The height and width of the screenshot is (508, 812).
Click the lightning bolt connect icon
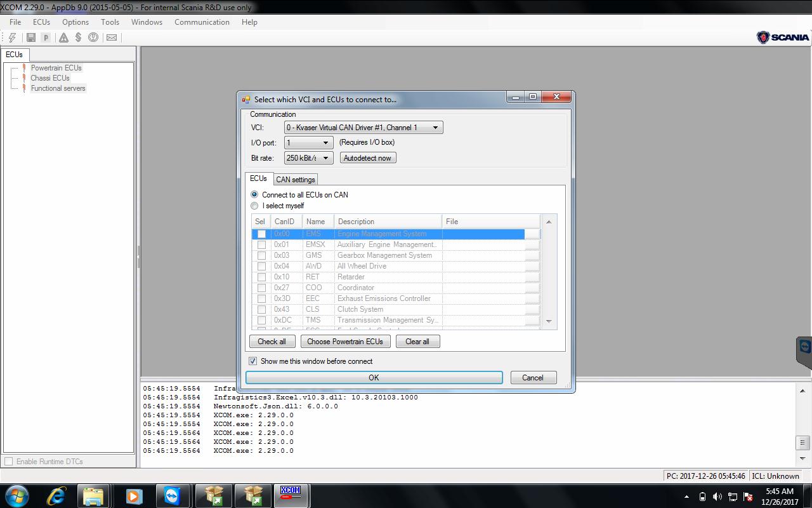pyautogui.click(x=12, y=37)
